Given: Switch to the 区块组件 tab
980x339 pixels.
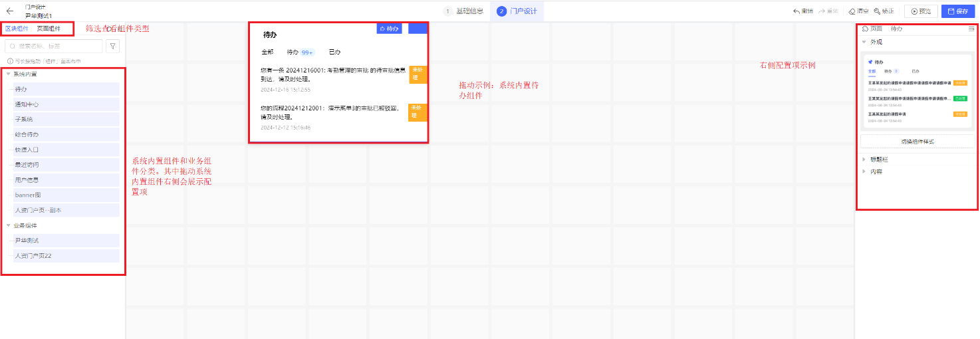Looking at the screenshot, I should click(x=17, y=29).
